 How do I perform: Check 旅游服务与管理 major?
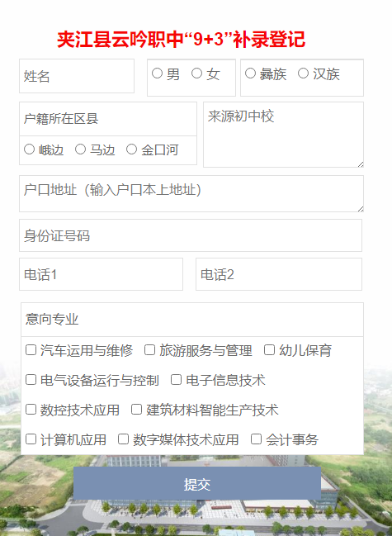pos(149,349)
